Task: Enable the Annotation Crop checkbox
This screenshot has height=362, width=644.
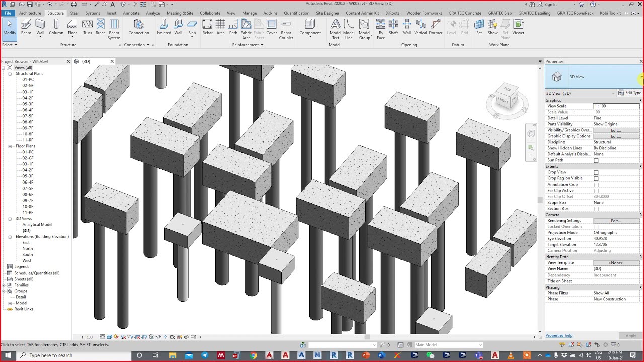Action: click(x=596, y=185)
